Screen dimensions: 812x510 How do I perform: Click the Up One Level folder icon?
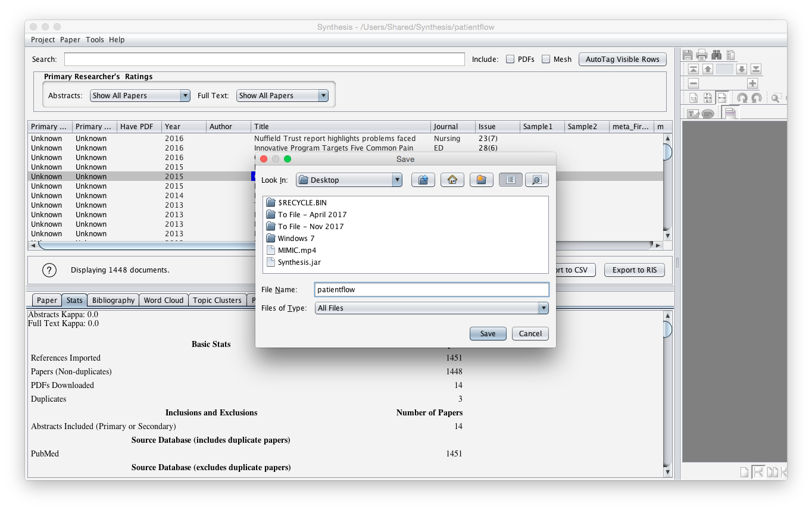423,180
